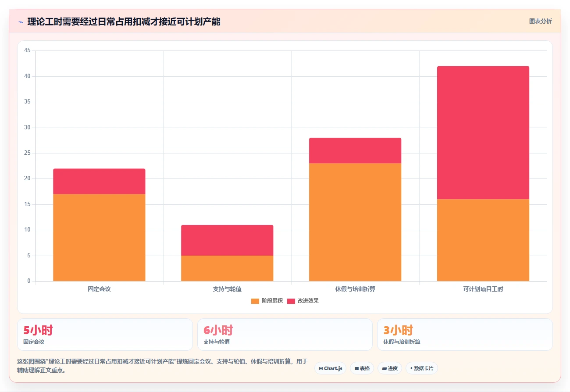Click the red bar segment for 休假与培训折算
This screenshot has height=392, width=570.
point(355,150)
